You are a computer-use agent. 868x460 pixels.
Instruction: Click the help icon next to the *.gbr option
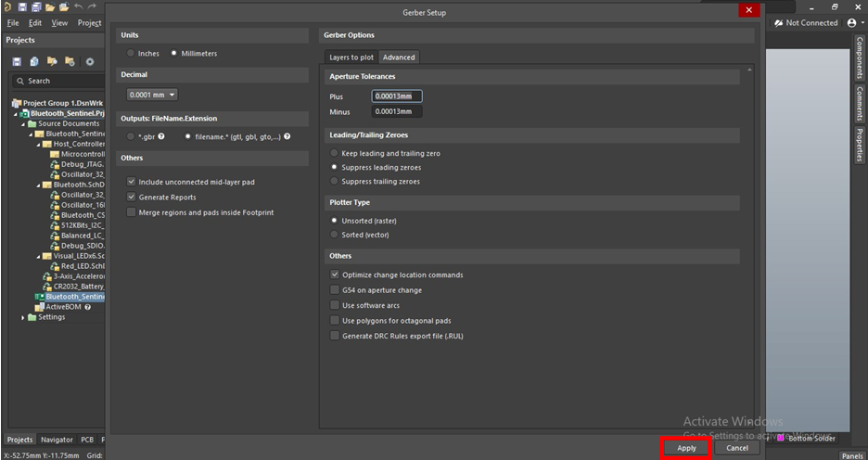(161, 136)
